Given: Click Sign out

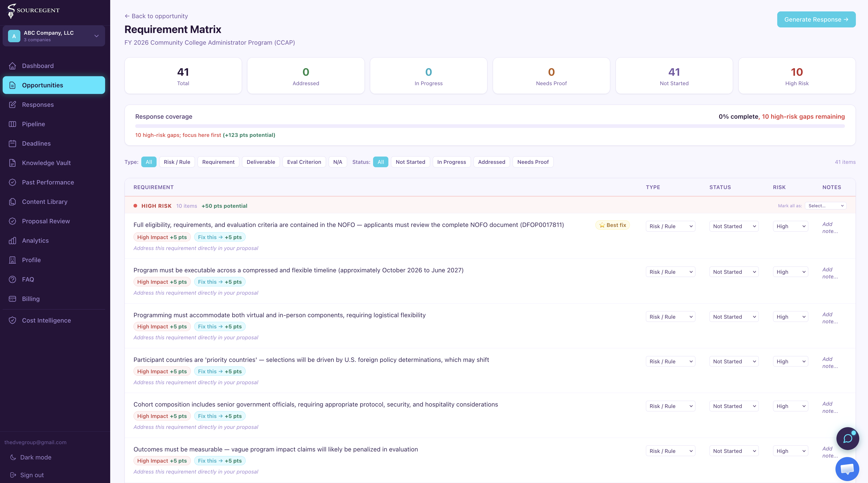Looking at the screenshot, I should coord(32,475).
